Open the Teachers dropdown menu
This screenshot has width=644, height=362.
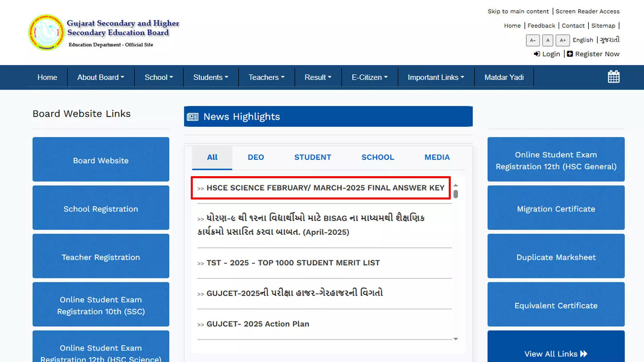tap(266, 77)
